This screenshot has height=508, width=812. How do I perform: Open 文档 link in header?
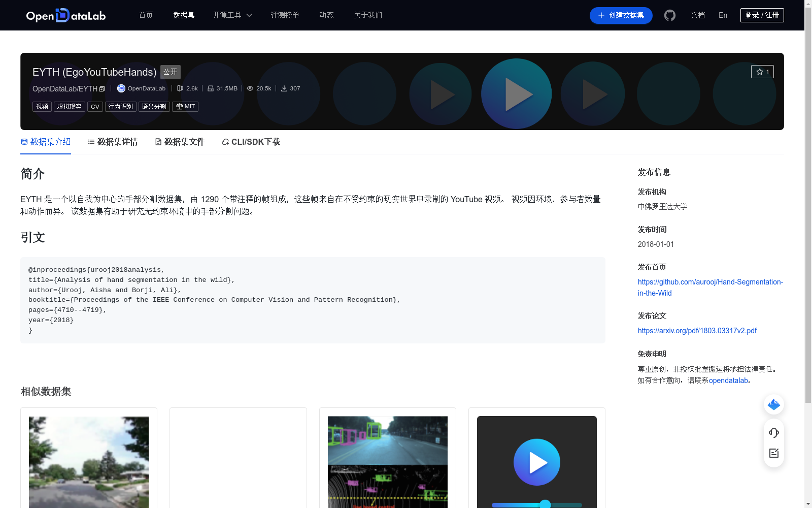(698, 15)
